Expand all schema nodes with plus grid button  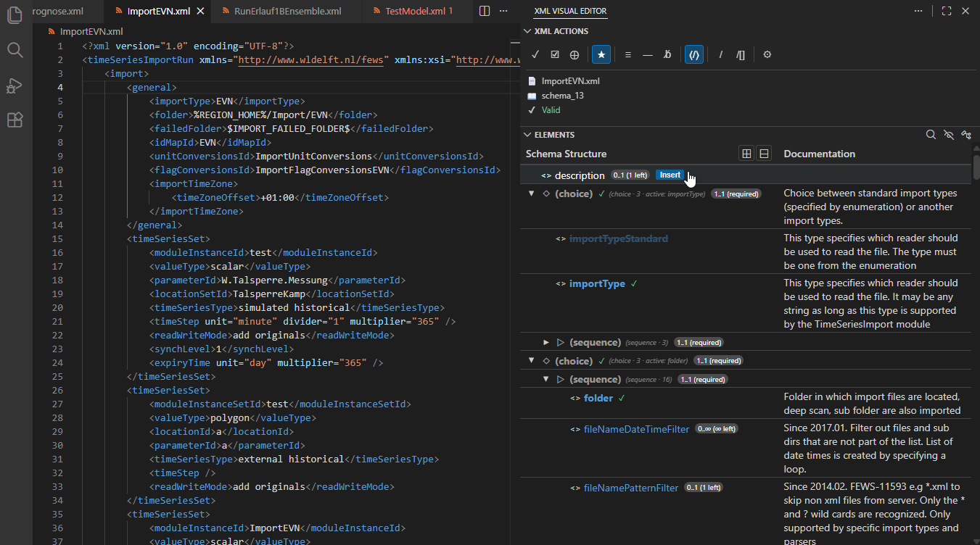point(746,154)
